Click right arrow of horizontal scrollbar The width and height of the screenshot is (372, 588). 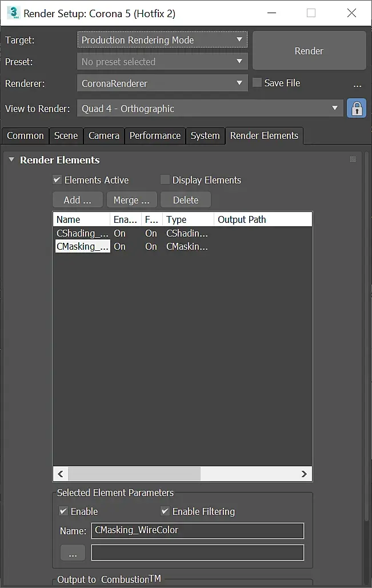pos(304,474)
